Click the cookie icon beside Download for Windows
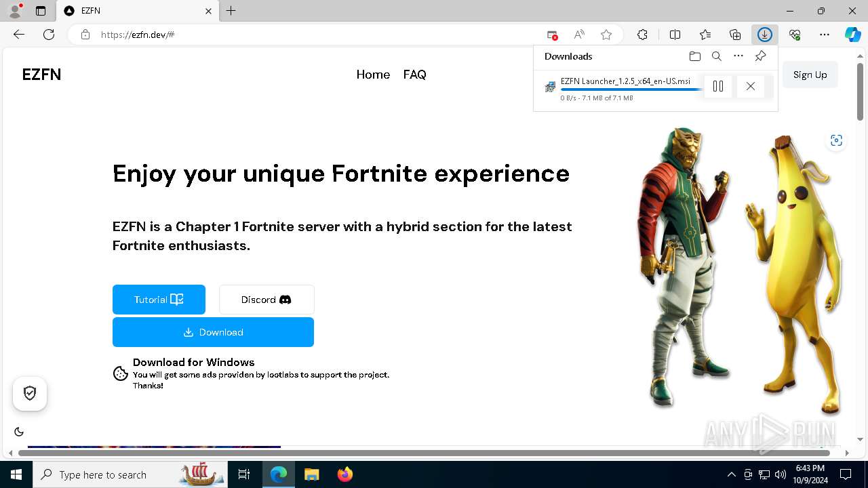The height and width of the screenshot is (488, 868). pos(120,373)
